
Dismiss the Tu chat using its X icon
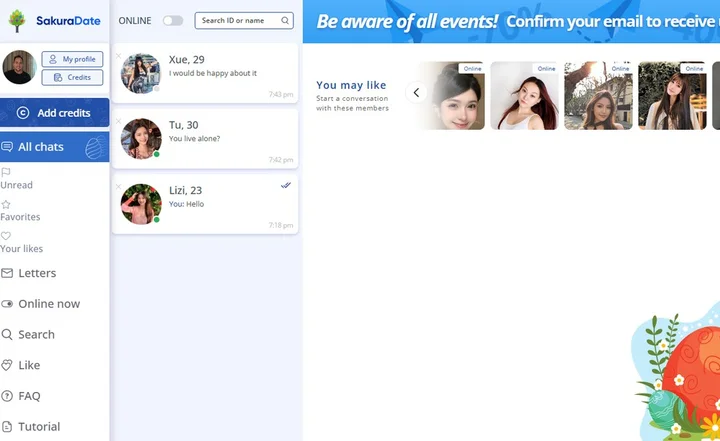[x=118, y=121]
